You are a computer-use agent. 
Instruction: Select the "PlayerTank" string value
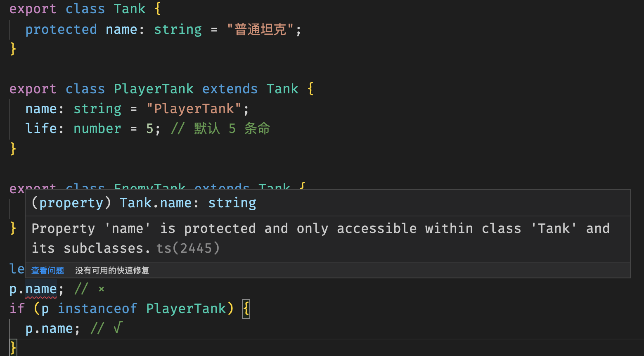coord(194,109)
